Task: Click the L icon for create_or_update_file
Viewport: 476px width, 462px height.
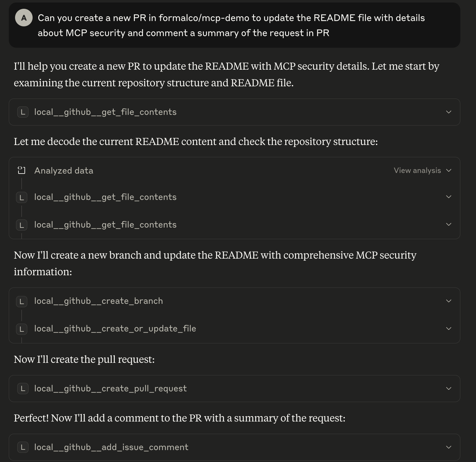Action: point(21,329)
